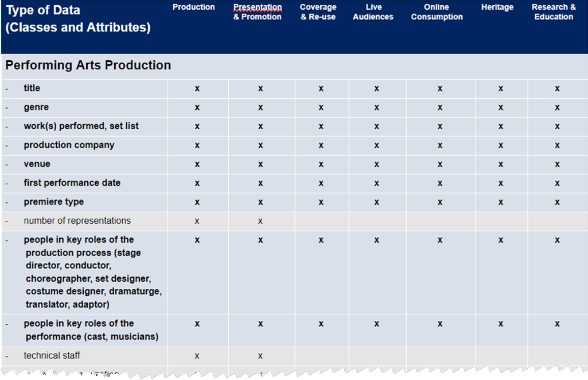This screenshot has height=380, width=588.
Task: Click the Live Audiences column header
Action: 373,11
